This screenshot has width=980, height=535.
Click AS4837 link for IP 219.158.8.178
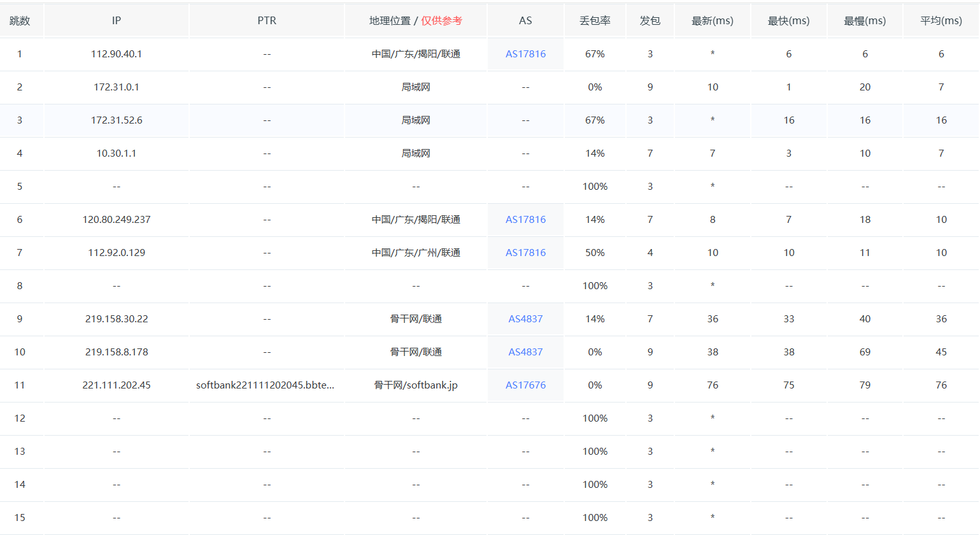tap(525, 352)
